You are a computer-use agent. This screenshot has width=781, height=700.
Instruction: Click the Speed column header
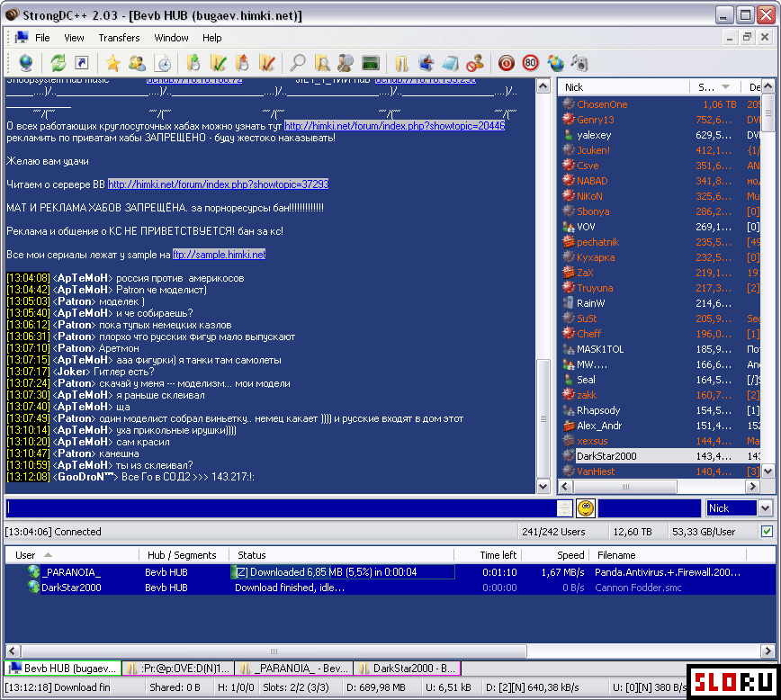556,555
